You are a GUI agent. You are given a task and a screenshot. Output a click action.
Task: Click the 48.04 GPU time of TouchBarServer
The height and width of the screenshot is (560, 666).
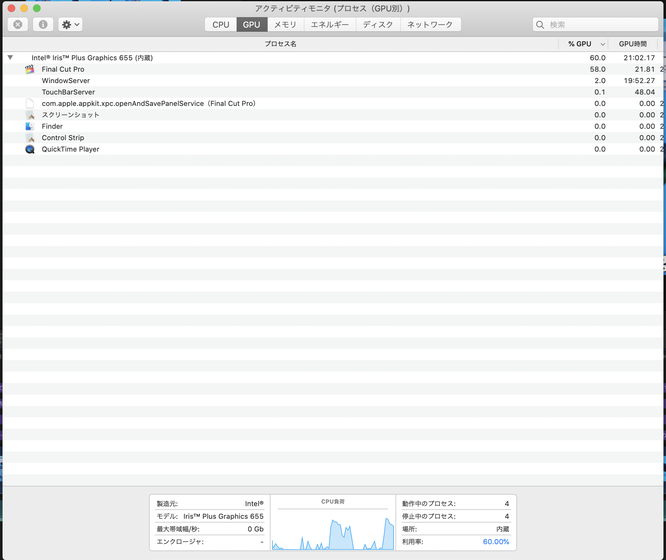pos(645,92)
